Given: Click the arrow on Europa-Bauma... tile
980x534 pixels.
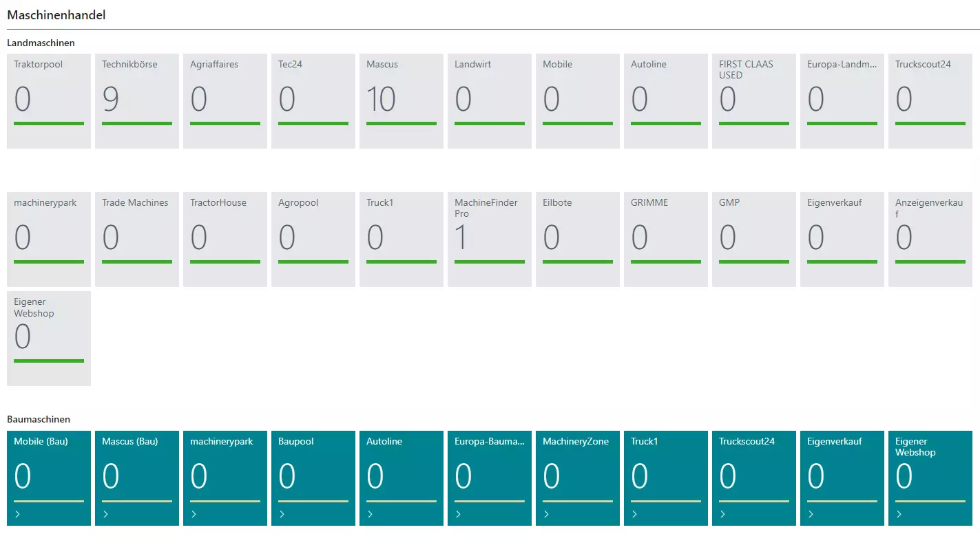Looking at the screenshot, I should pos(458,514).
